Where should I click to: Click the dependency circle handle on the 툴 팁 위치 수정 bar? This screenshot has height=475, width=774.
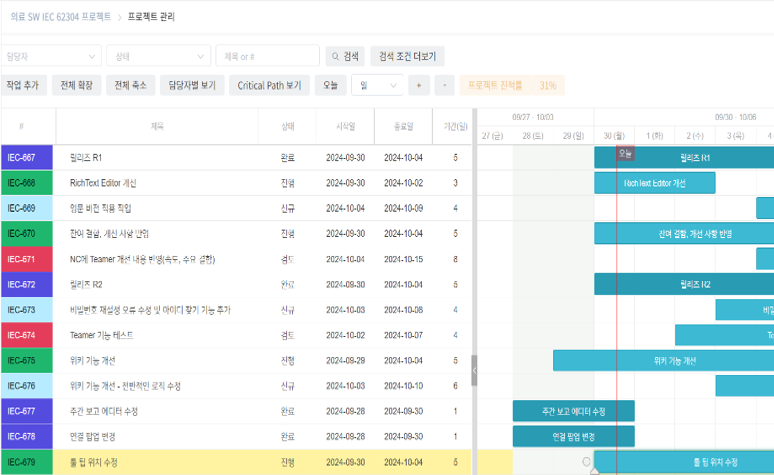(586, 462)
